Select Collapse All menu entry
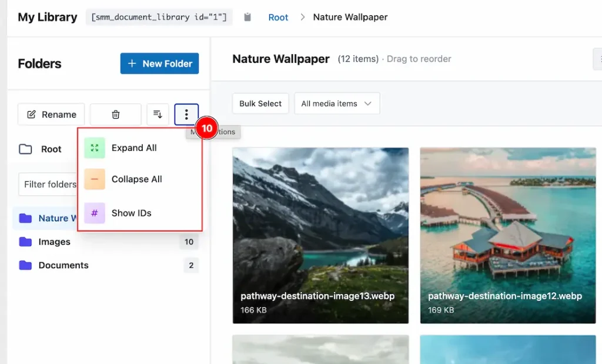602x364 pixels. [x=140, y=179]
